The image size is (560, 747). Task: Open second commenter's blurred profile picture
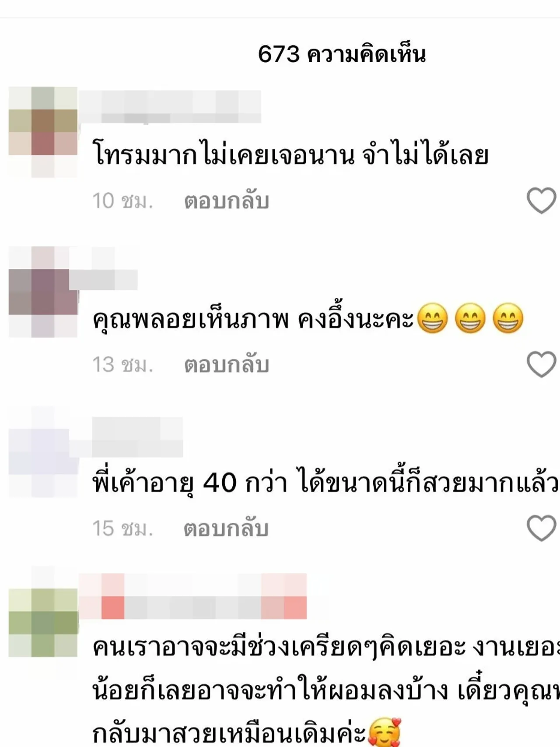(43, 292)
